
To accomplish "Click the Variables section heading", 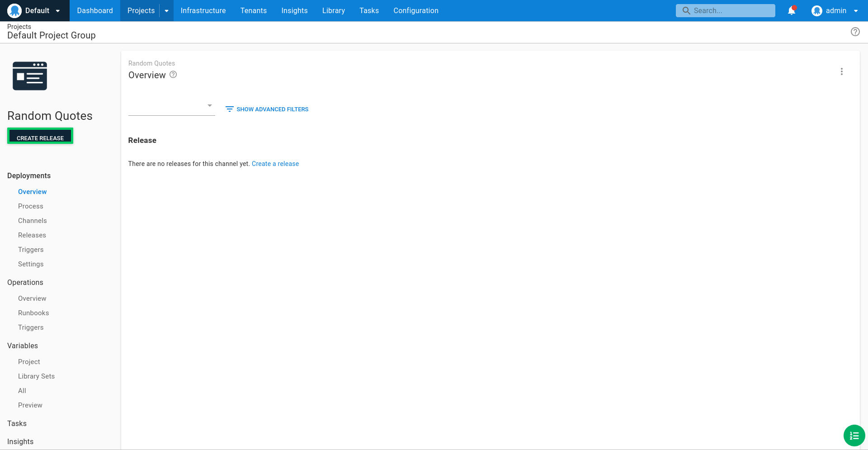I will 23,346.
